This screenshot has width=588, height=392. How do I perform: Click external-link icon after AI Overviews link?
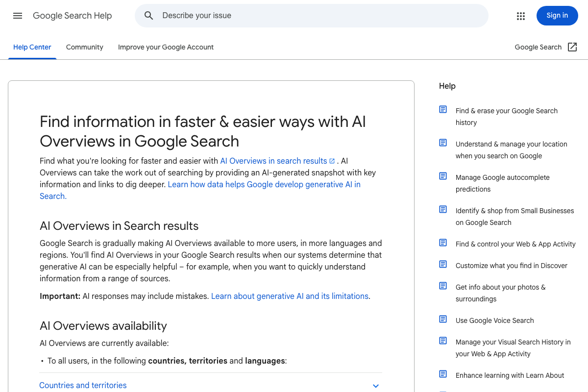point(332,161)
